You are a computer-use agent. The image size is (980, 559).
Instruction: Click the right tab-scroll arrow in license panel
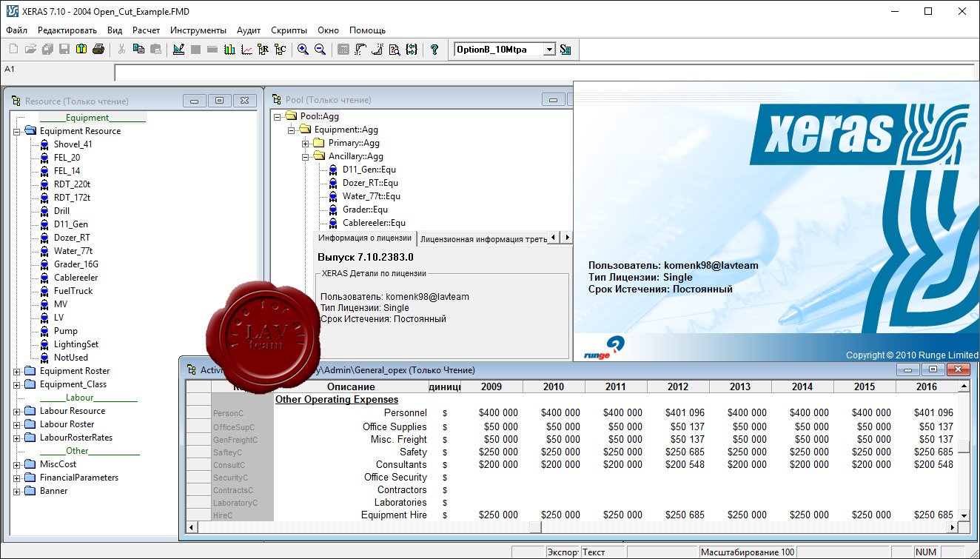click(x=567, y=238)
